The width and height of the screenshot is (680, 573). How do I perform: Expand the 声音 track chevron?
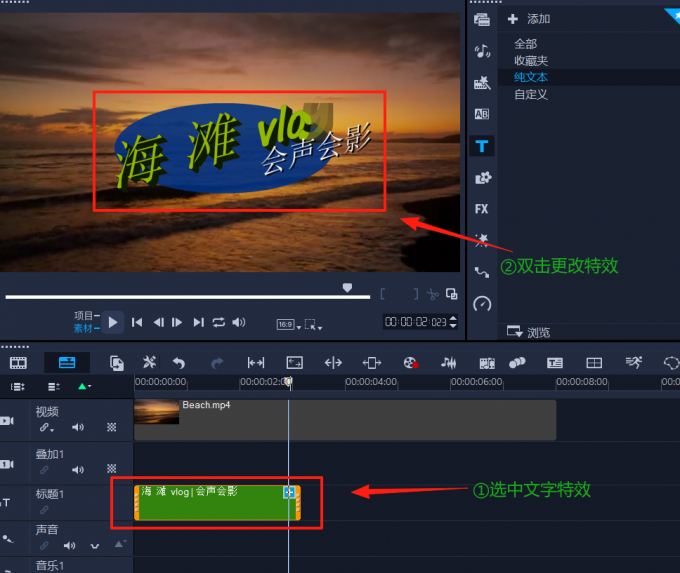(x=95, y=546)
